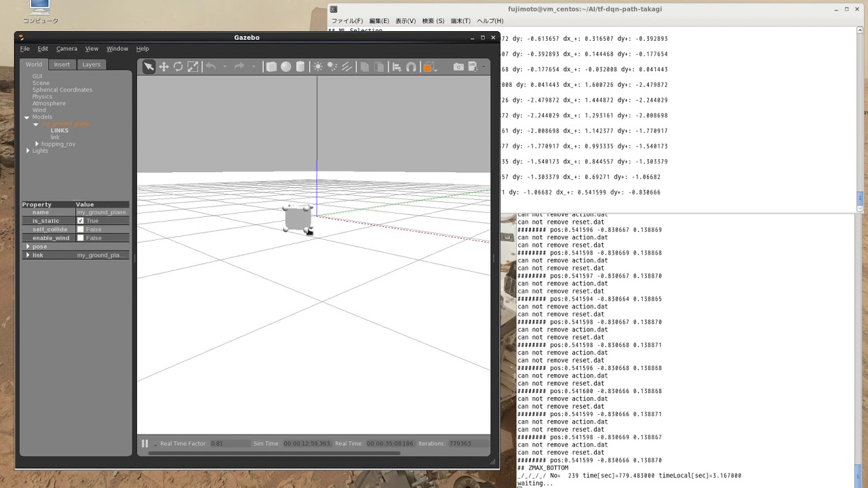
Task: Open the data LOG recorder
Action: tap(474, 66)
